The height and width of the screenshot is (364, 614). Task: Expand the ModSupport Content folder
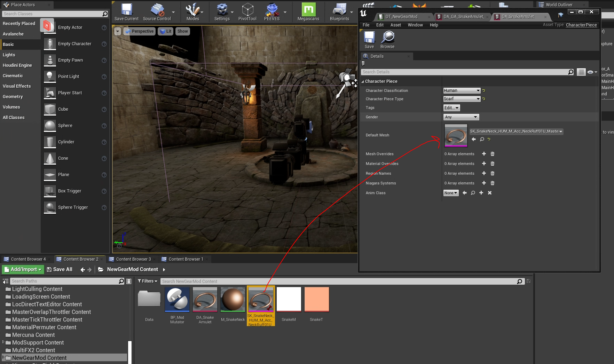(x=3, y=342)
